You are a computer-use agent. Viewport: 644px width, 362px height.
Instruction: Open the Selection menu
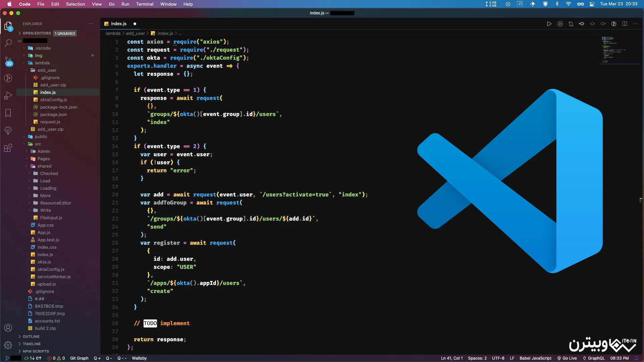[x=75, y=4]
